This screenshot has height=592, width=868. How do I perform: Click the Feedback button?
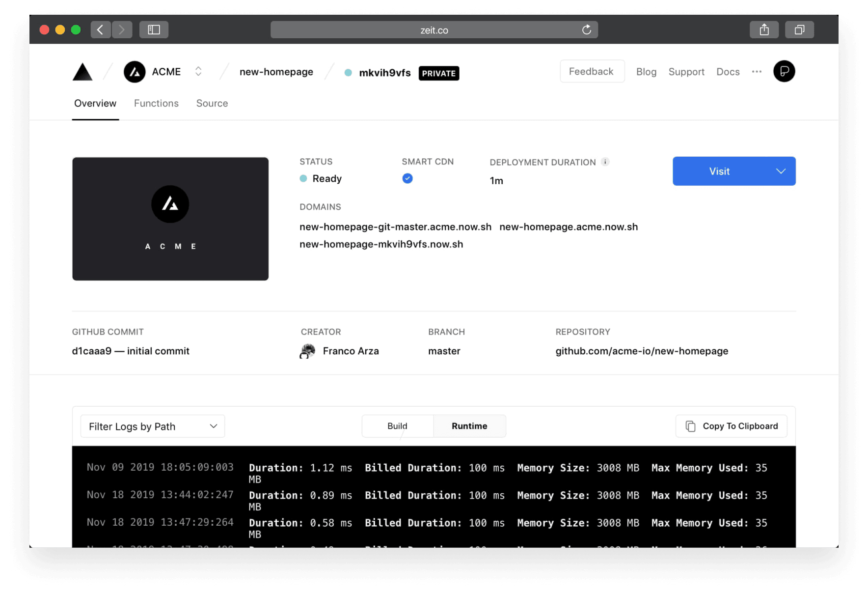coord(592,71)
